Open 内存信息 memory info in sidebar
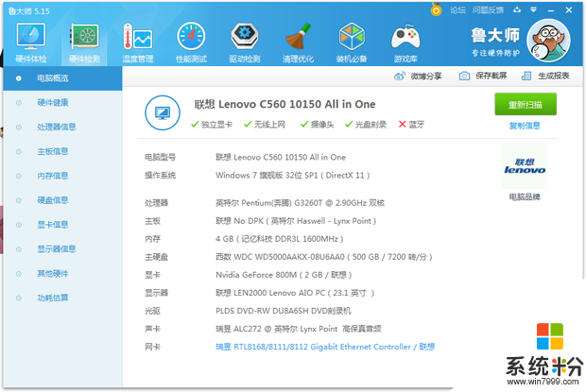Image resolution: width=586 pixels, height=392 pixels. [x=53, y=176]
